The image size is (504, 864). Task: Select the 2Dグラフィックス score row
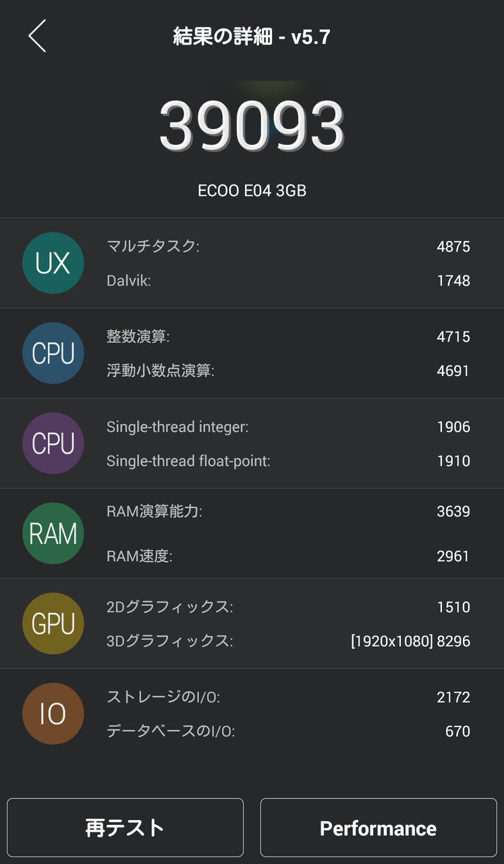tap(288, 607)
